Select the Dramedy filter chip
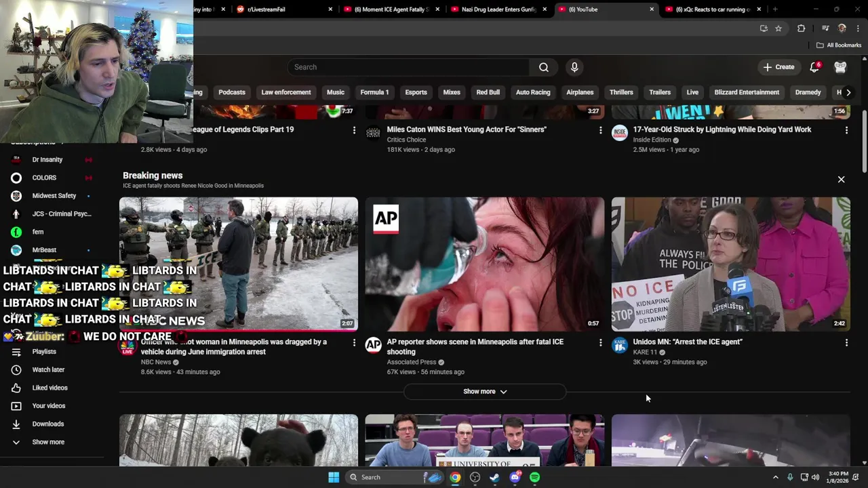868x488 pixels. click(x=808, y=92)
